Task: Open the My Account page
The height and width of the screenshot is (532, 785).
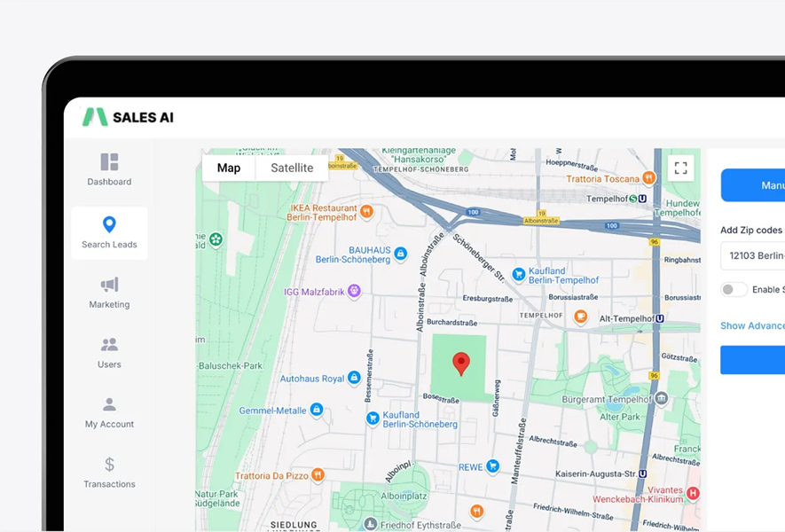Action: click(x=109, y=413)
